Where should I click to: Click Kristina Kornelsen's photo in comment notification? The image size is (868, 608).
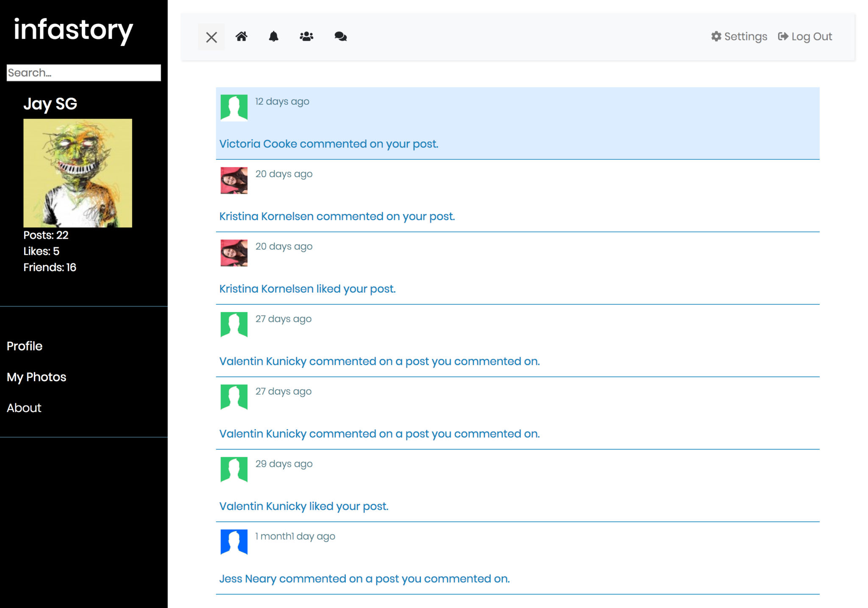click(234, 180)
